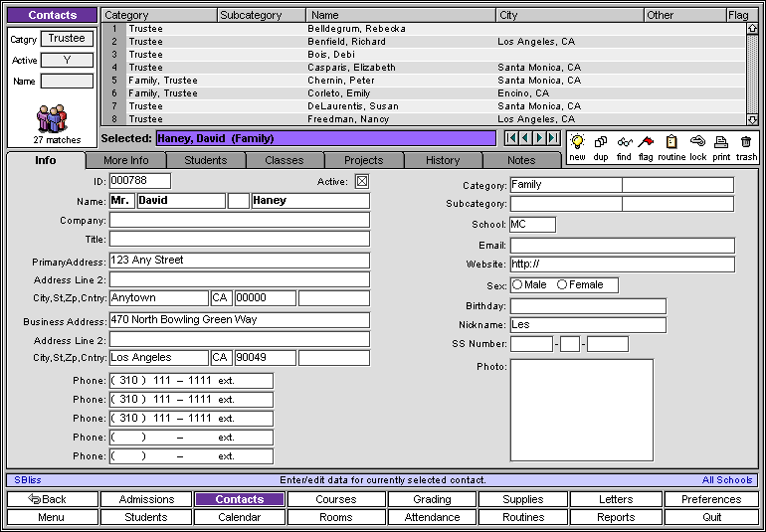The width and height of the screenshot is (766, 532).
Task: Switch to the Classes tab
Action: coord(285,160)
